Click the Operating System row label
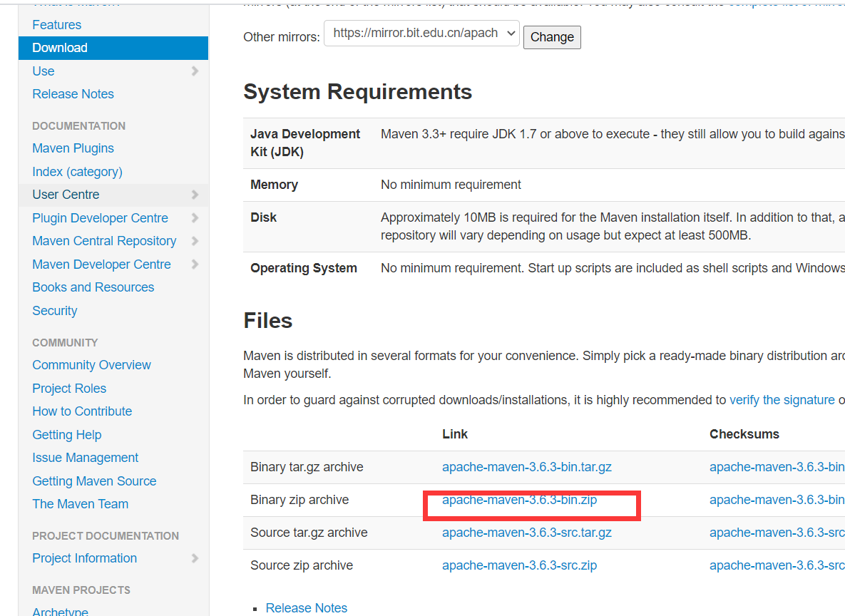Viewport: 845px width, 616px height. pos(303,268)
